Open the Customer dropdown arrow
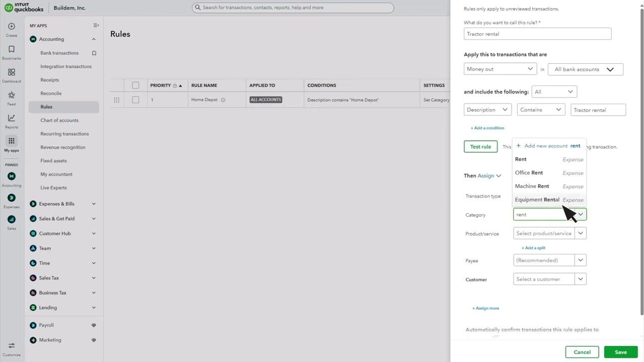644x362 pixels. 580,279
